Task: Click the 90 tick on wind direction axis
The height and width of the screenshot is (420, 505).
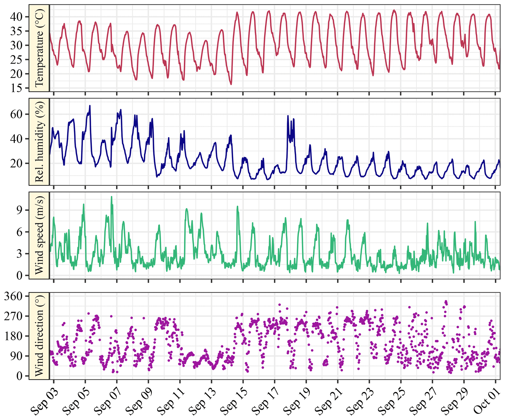Action: pos(17,356)
